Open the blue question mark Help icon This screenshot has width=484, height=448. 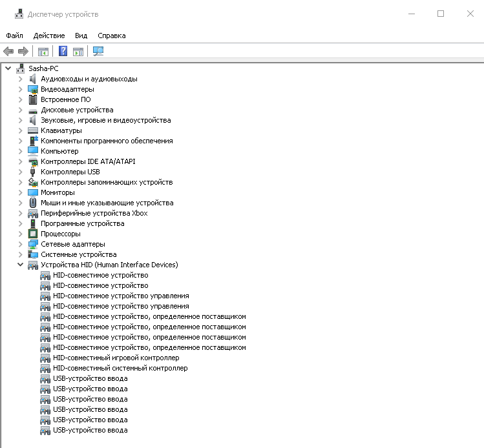pyautogui.click(x=63, y=51)
